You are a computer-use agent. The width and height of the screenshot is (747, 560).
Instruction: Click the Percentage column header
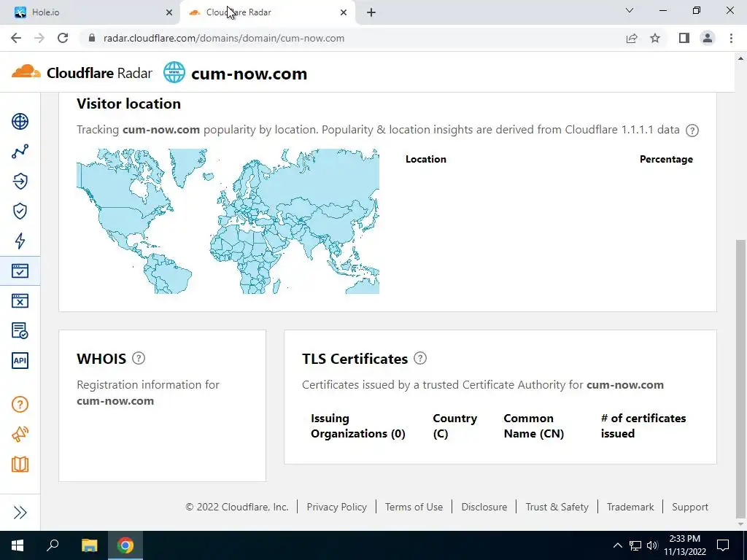(666, 159)
